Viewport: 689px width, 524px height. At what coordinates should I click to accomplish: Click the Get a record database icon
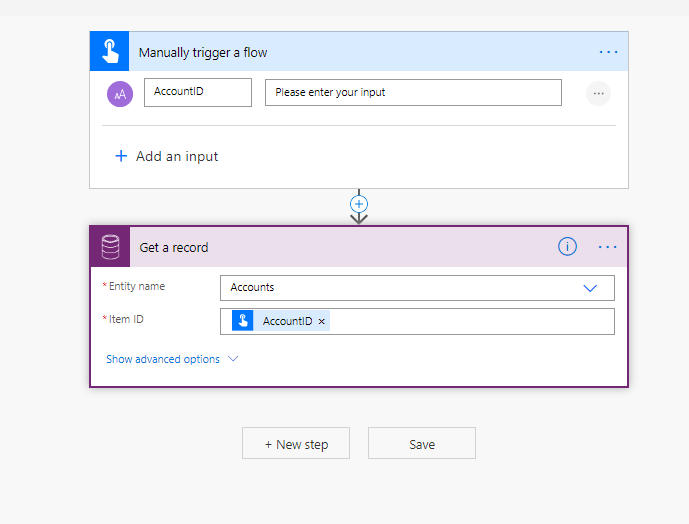[110, 247]
